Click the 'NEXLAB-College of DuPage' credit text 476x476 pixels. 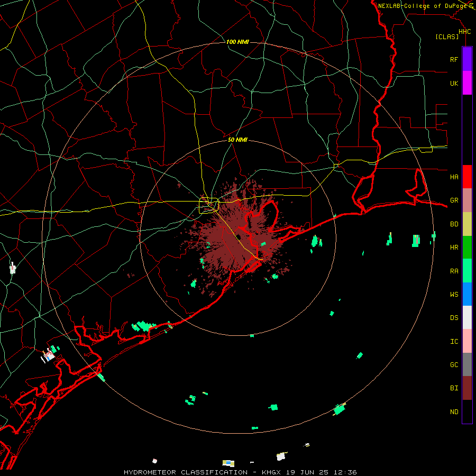tap(423, 6)
